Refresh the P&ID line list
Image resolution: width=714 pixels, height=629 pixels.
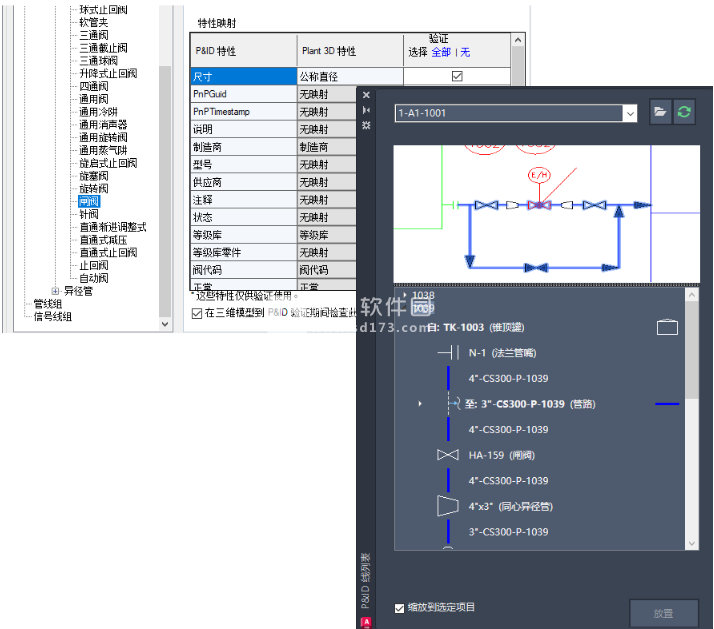684,112
